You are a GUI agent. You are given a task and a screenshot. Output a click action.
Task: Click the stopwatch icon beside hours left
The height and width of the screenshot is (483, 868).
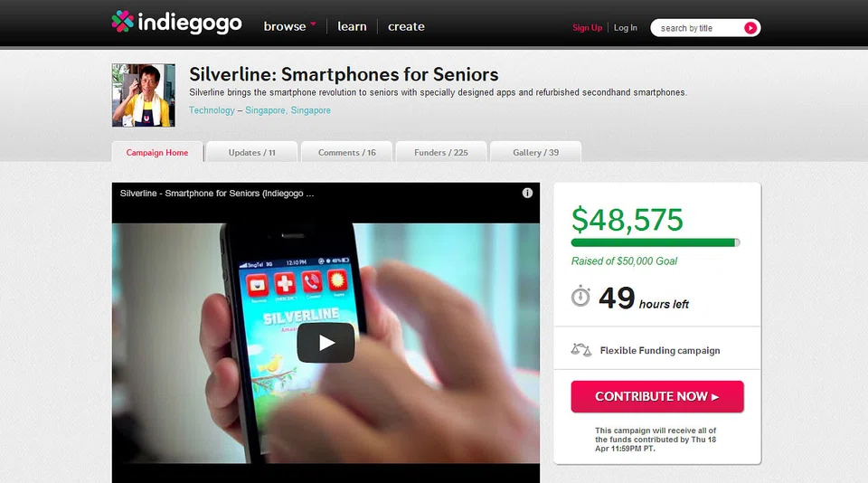[x=580, y=297]
